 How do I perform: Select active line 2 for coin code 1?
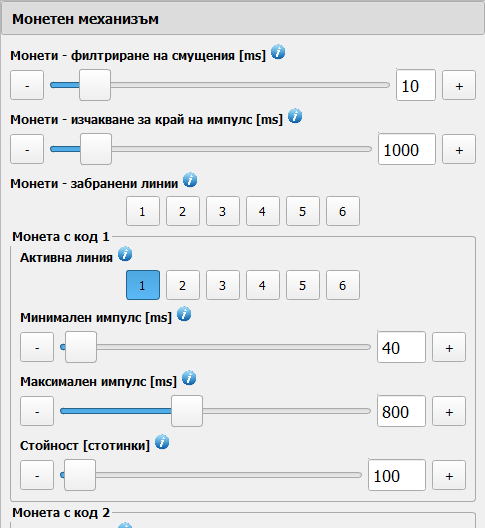(183, 285)
